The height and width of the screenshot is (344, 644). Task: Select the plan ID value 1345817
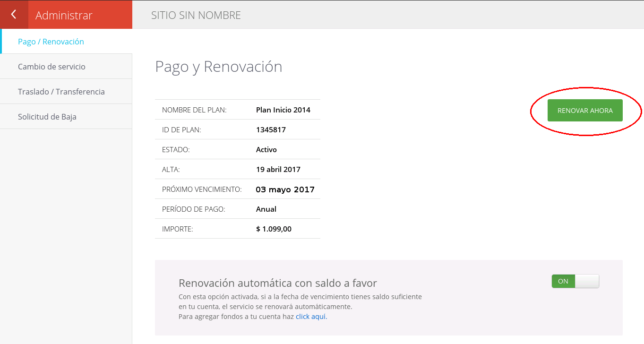271,129
